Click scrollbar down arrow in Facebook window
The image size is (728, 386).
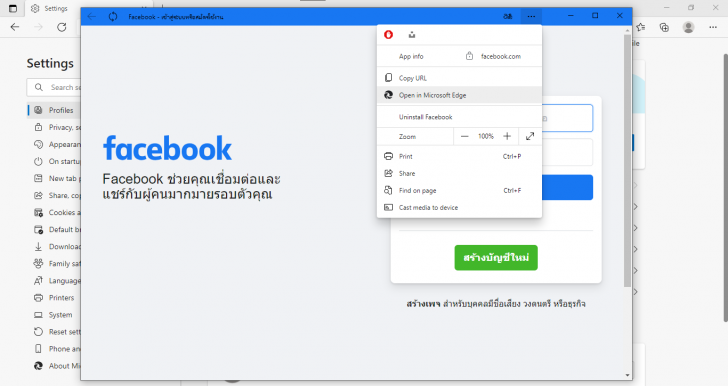tap(627, 375)
